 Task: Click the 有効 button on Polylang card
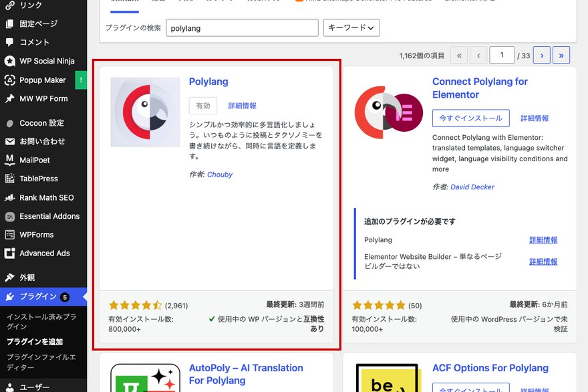click(x=203, y=106)
